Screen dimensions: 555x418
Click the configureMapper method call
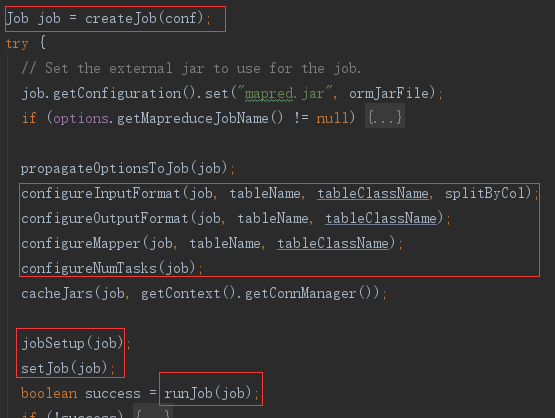pos(81,244)
